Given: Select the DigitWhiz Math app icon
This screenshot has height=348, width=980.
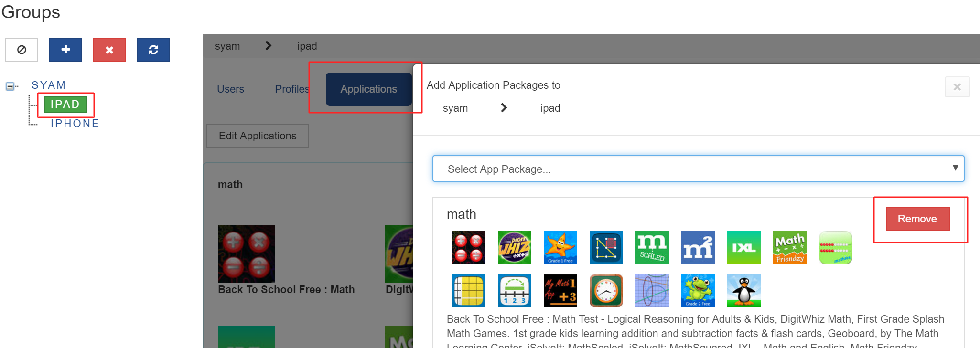Looking at the screenshot, I should point(514,248).
